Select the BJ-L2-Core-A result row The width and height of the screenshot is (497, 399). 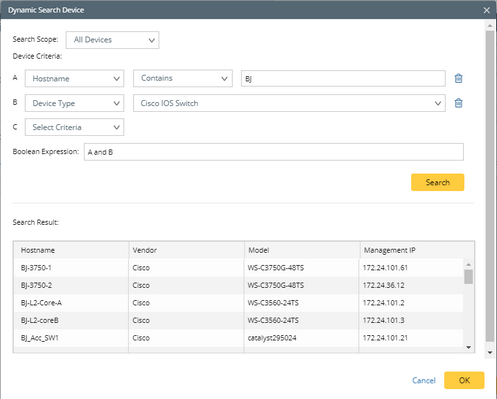(239, 303)
